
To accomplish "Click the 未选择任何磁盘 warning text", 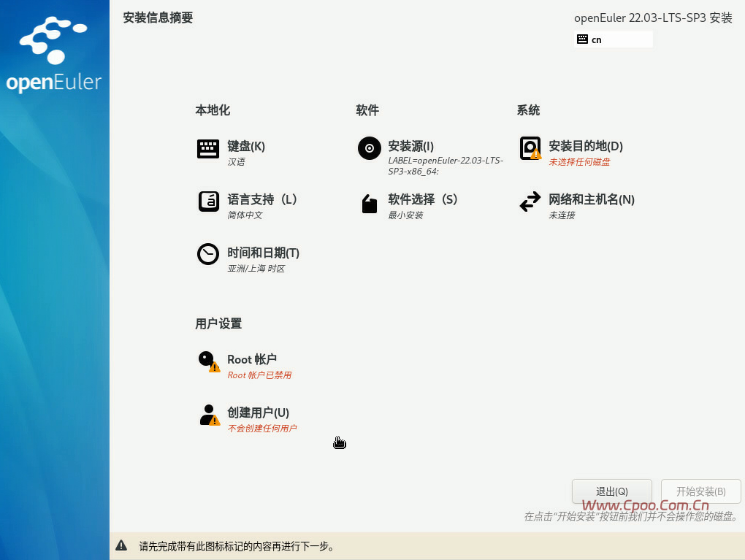I will click(x=579, y=162).
